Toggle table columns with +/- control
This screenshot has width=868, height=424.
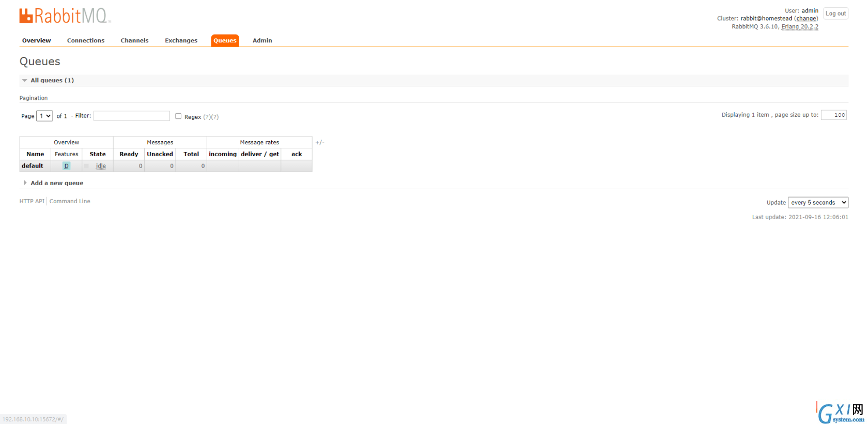320,142
